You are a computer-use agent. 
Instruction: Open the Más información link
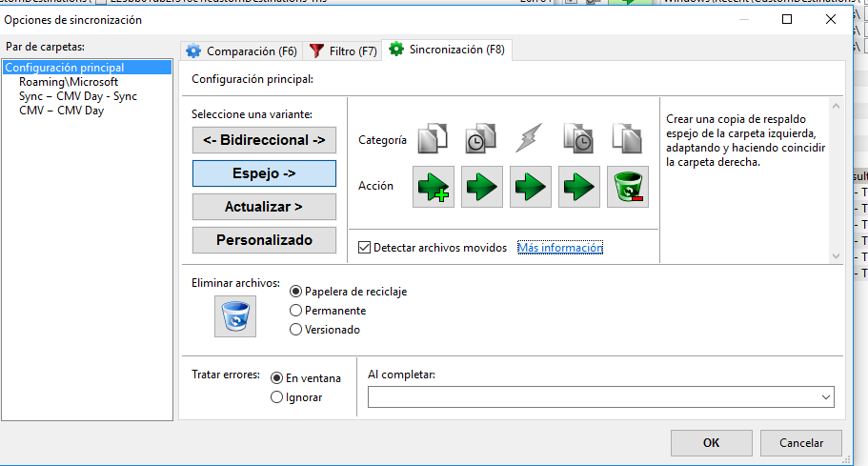coord(560,248)
